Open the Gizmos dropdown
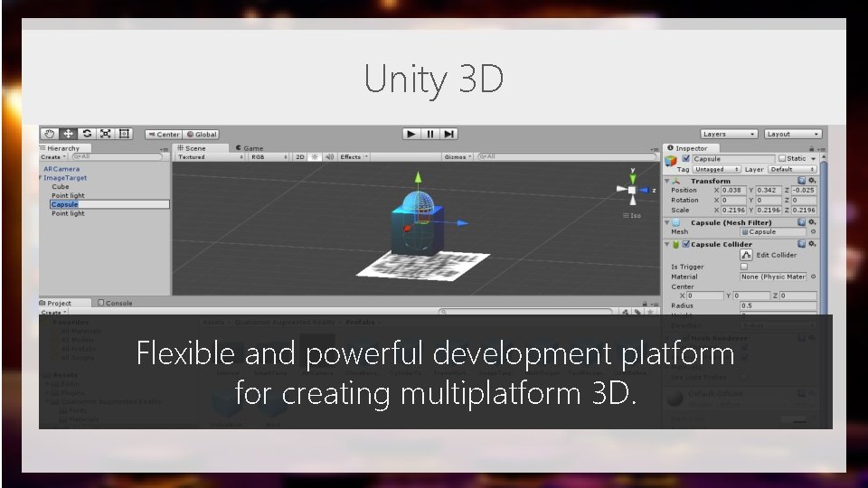The height and width of the screenshot is (488, 868). [458, 157]
